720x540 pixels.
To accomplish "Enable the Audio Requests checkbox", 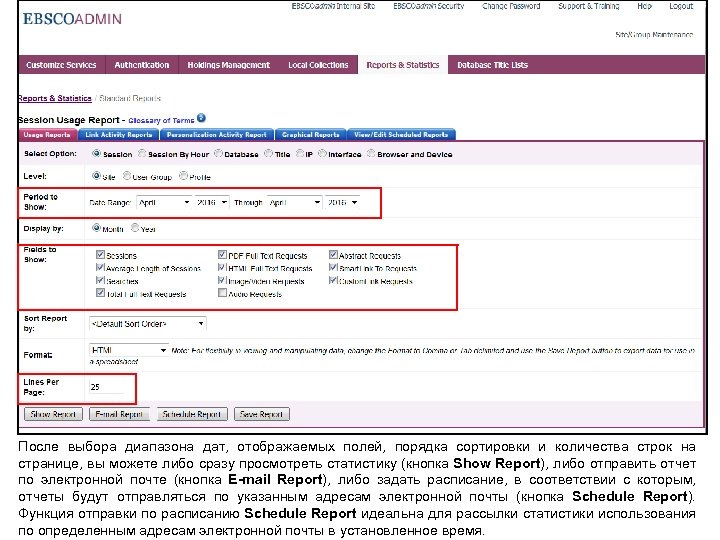I will [x=222, y=293].
